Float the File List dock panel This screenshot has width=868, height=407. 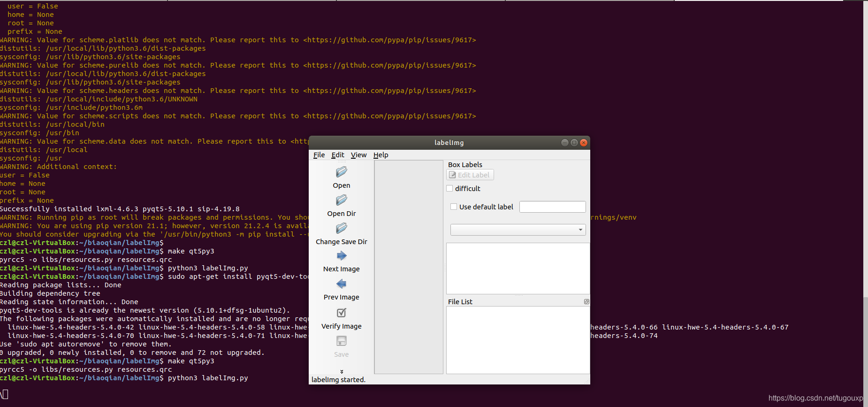586,302
